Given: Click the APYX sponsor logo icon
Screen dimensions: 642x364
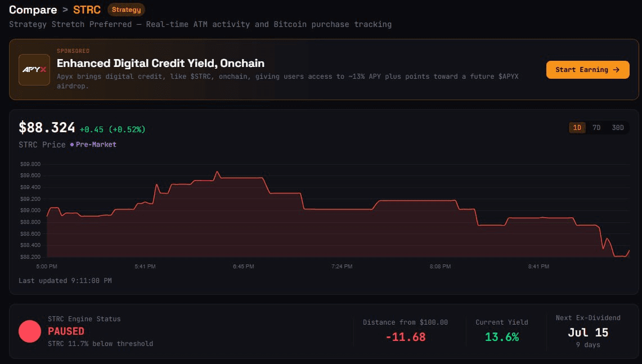Looking at the screenshot, I should [x=34, y=70].
